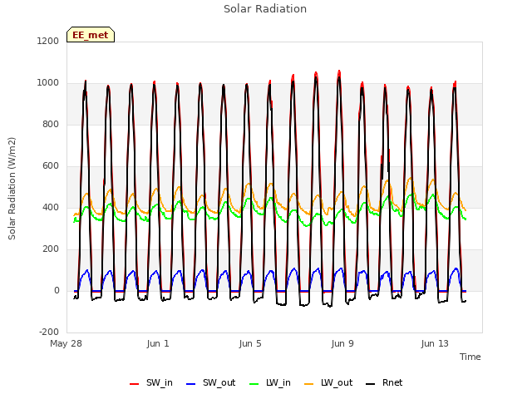
Task: Click the blue SW_out legend swatch
Action: [x=191, y=384]
